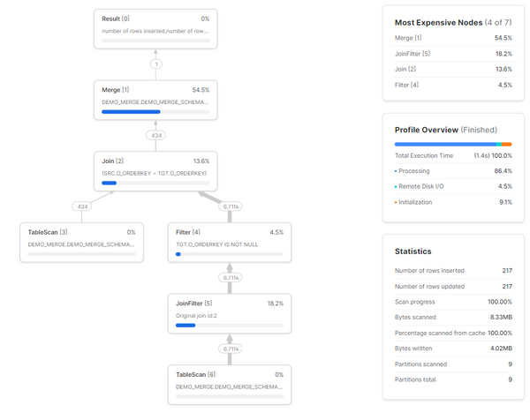
Task: Pick Join [2] from Most Expensive Nodes
Action: (452, 69)
